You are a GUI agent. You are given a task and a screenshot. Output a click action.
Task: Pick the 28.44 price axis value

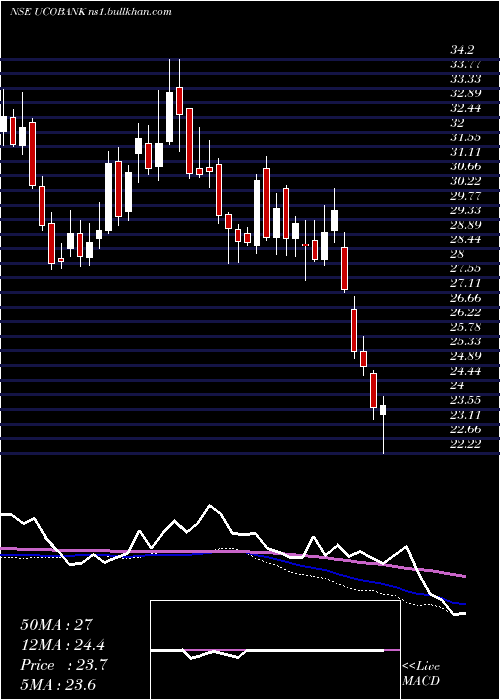tap(465, 239)
